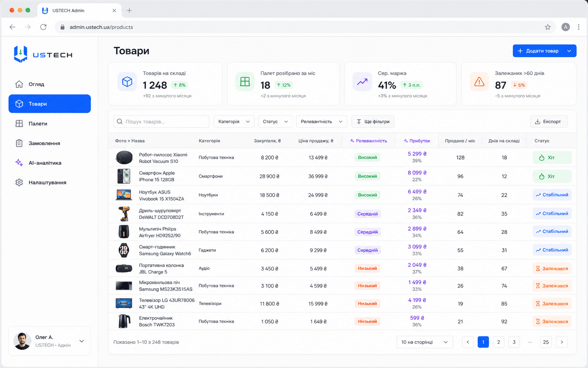
Task: Open the Релевантність filter dropdown
Action: click(321, 121)
